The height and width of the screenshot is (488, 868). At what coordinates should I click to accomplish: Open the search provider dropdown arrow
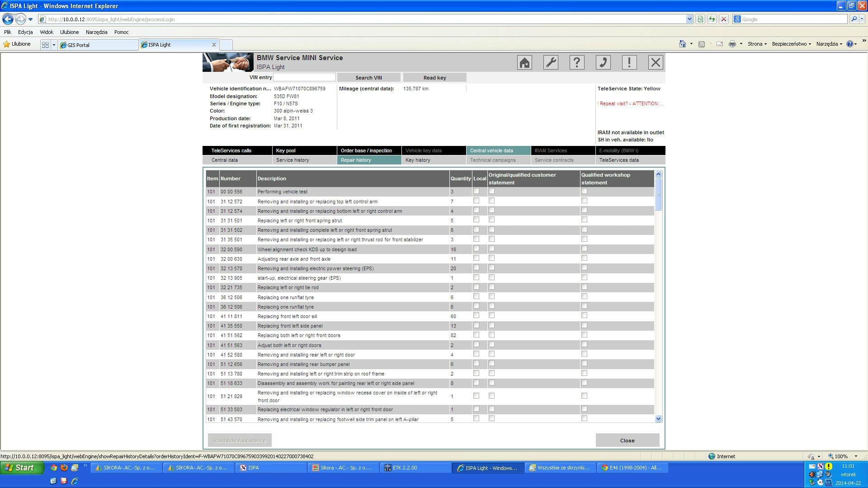click(862, 19)
